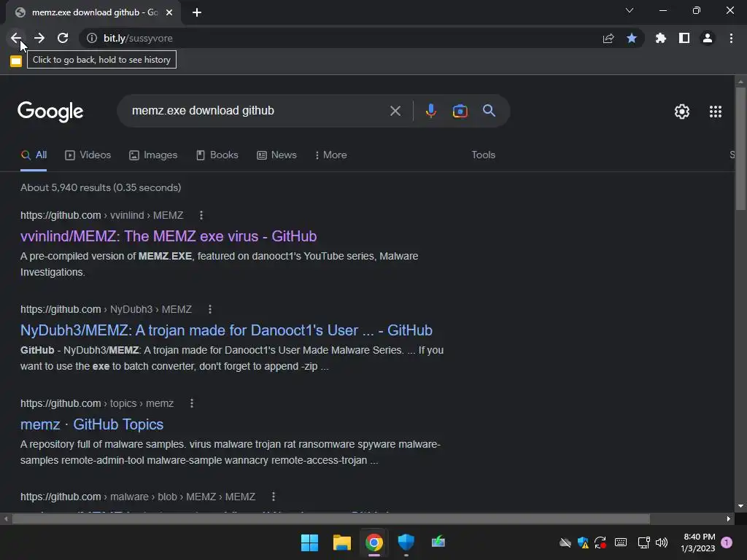Go forward with the forward arrow
The image size is (747, 560).
[39, 38]
